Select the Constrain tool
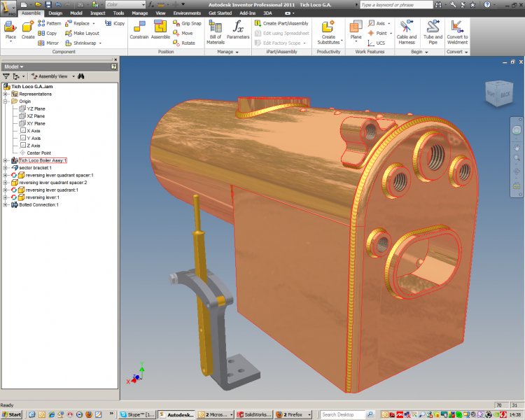 (141, 29)
